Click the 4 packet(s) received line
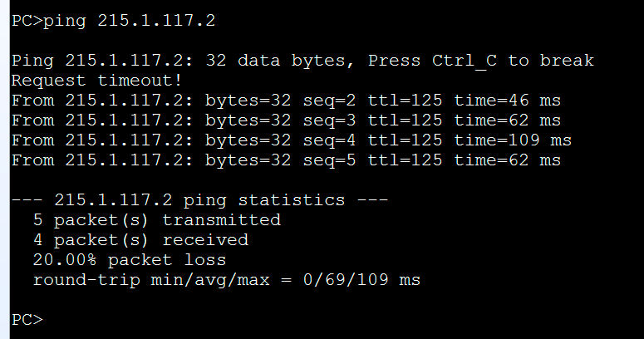 coord(140,240)
